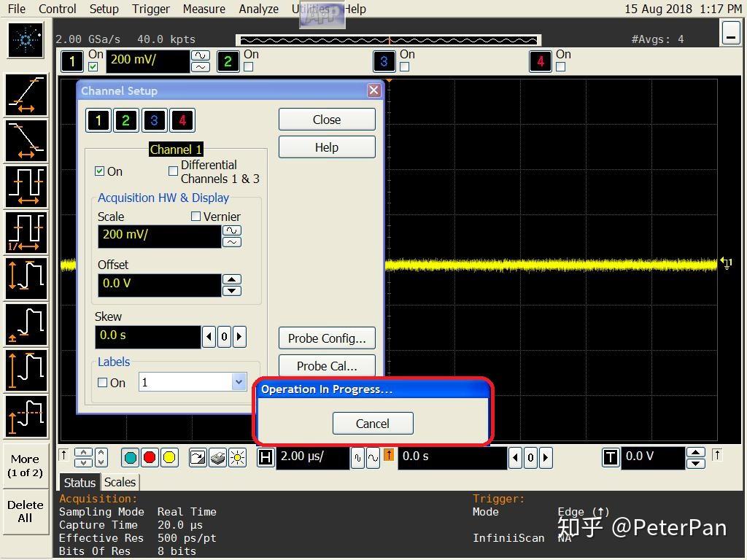Increase the channel Offset with up arrow
The width and height of the screenshot is (747, 560).
[231, 279]
